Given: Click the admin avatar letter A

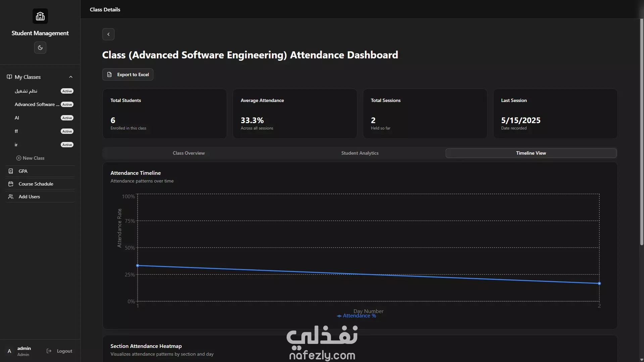Looking at the screenshot, I should (9, 351).
